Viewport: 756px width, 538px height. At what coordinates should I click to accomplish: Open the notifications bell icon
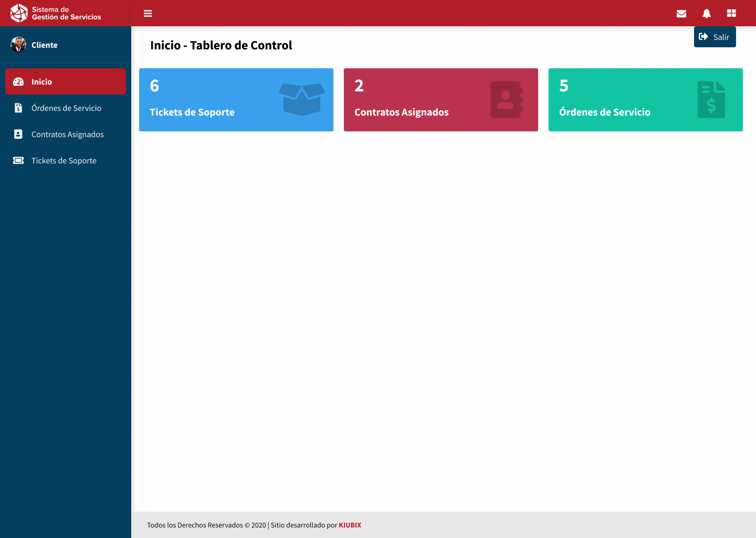(x=707, y=14)
